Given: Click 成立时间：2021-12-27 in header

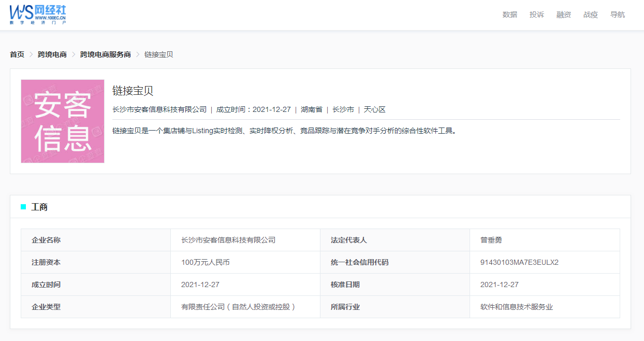Looking at the screenshot, I should [x=254, y=110].
